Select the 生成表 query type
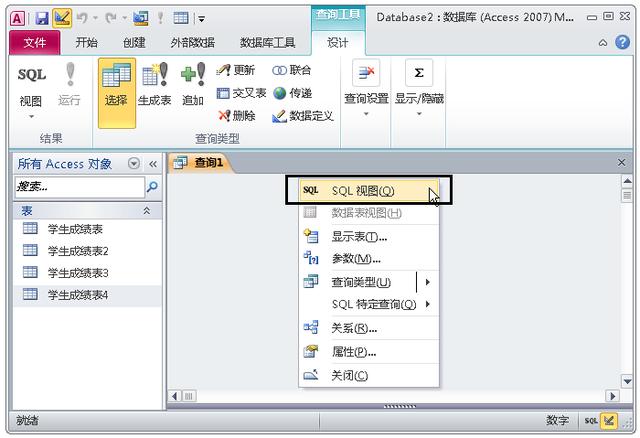This screenshot has height=438, width=640. (x=154, y=84)
